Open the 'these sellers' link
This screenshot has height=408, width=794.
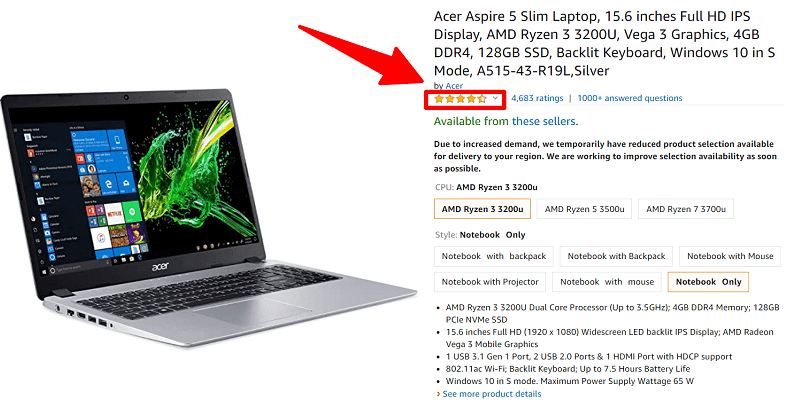point(543,121)
